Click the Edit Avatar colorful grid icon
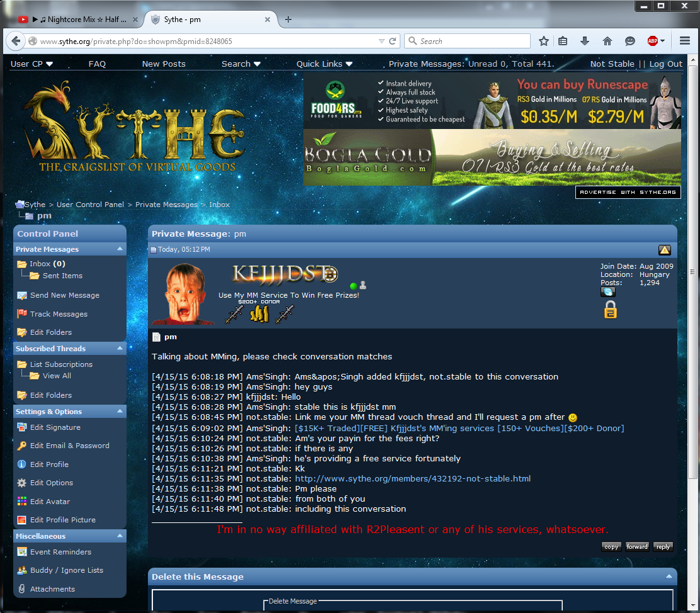This screenshot has width=700, height=613. (22, 502)
